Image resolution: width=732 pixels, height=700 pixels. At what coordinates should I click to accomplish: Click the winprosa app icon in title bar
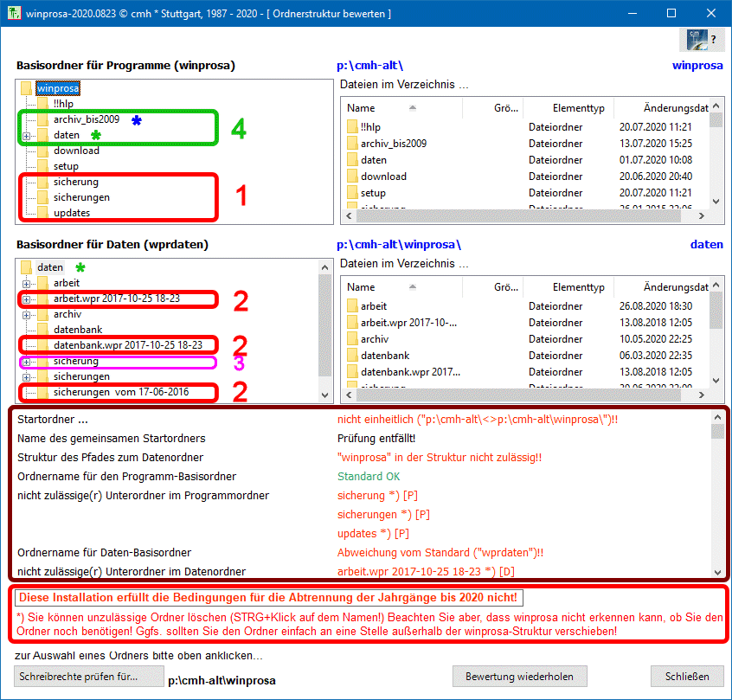pyautogui.click(x=11, y=14)
